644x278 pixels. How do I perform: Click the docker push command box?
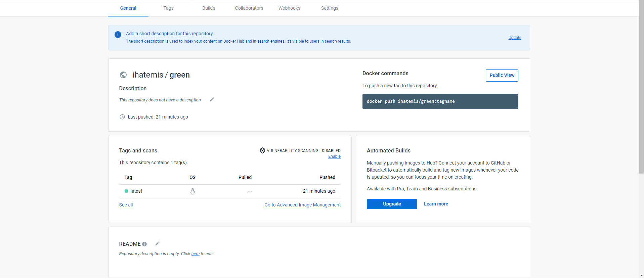pyautogui.click(x=440, y=101)
